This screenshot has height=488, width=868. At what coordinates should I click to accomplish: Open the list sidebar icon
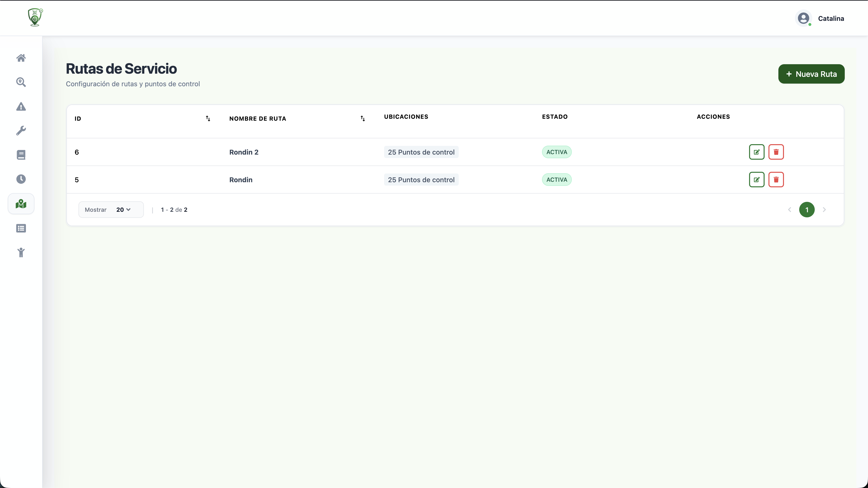(21, 228)
